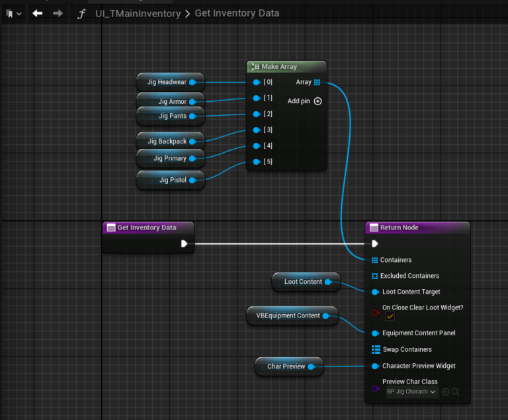This screenshot has width=508, height=420.
Task: Click the Array output pin on Make Array
Action: click(317, 82)
